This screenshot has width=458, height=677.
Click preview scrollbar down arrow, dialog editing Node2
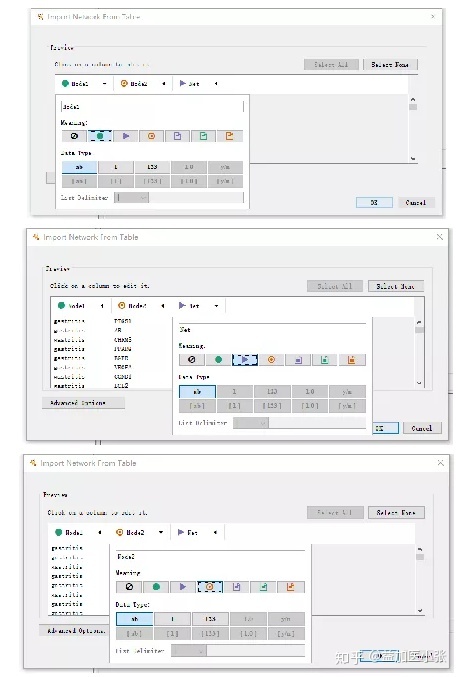click(420, 611)
